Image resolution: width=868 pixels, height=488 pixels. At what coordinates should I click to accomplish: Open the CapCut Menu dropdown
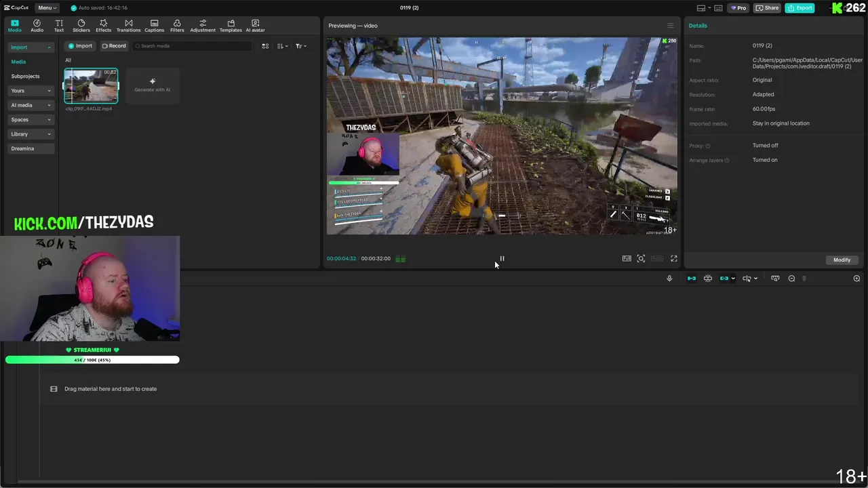(47, 7)
